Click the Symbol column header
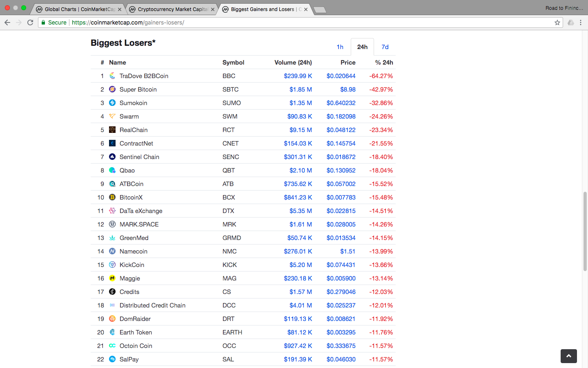 233,62
